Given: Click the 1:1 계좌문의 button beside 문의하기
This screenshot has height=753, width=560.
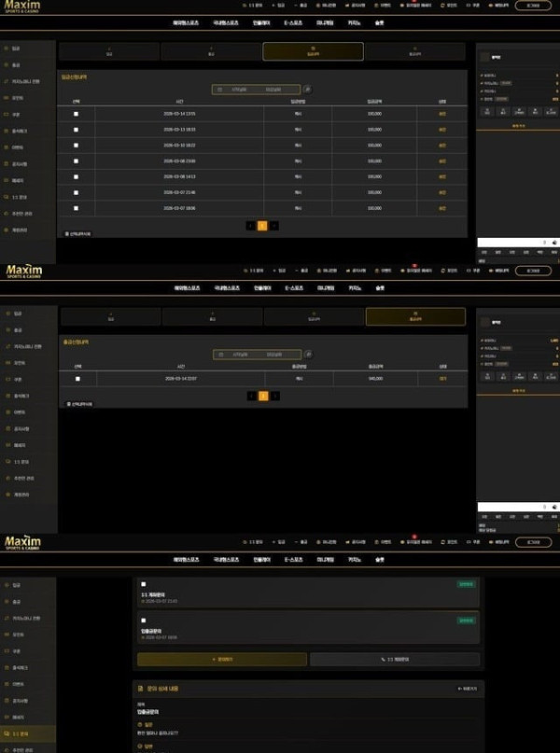Looking at the screenshot, I should point(395,659).
